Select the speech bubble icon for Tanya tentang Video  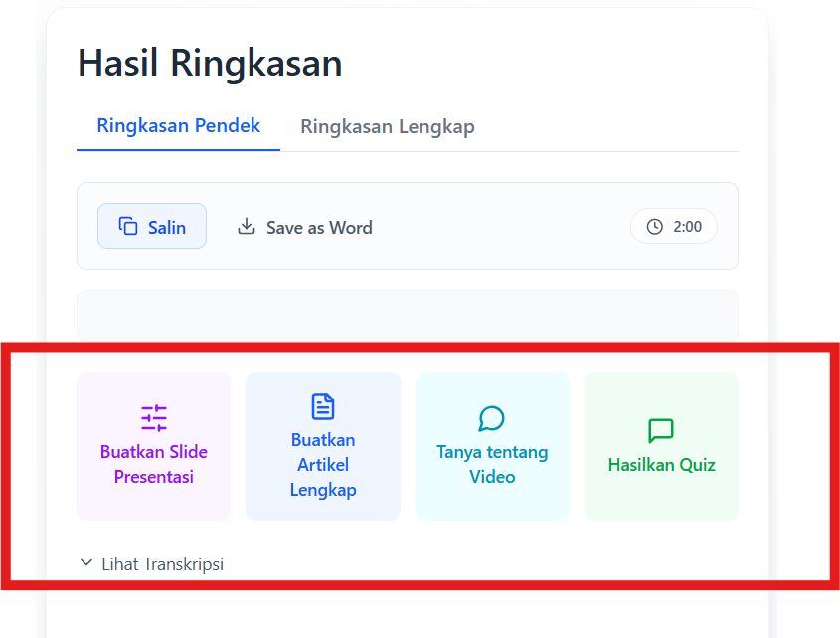491,419
